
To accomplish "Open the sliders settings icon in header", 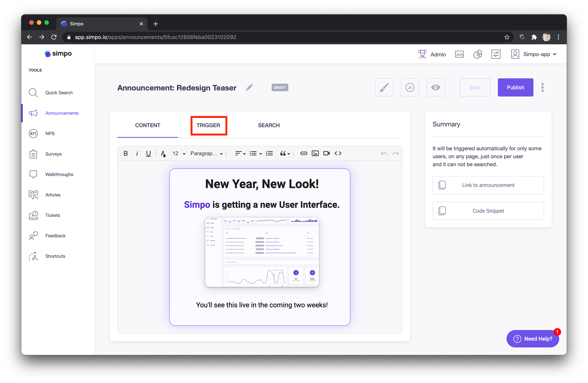I will coord(496,54).
